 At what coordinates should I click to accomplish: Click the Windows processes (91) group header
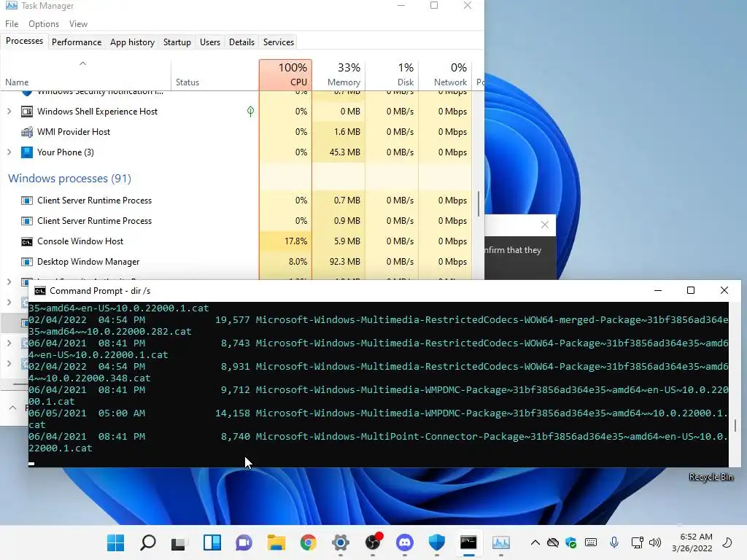pyautogui.click(x=69, y=179)
